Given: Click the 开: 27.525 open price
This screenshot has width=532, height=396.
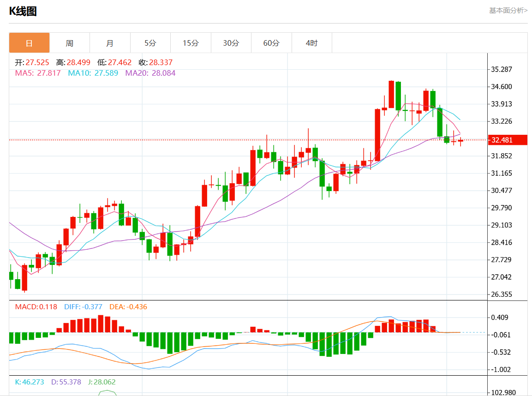Looking at the screenshot, I should coord(32,62).
